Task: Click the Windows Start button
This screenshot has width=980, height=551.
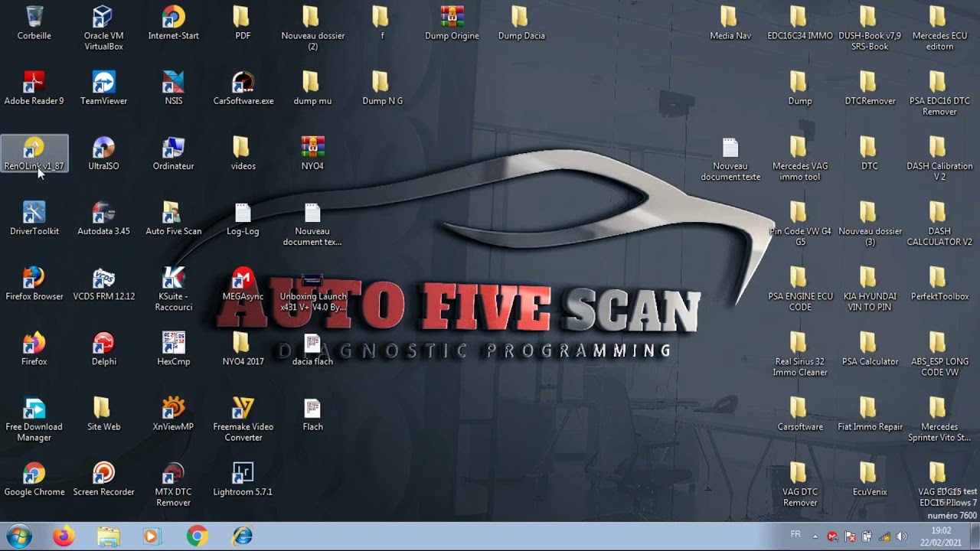Action: click(18, 536)
